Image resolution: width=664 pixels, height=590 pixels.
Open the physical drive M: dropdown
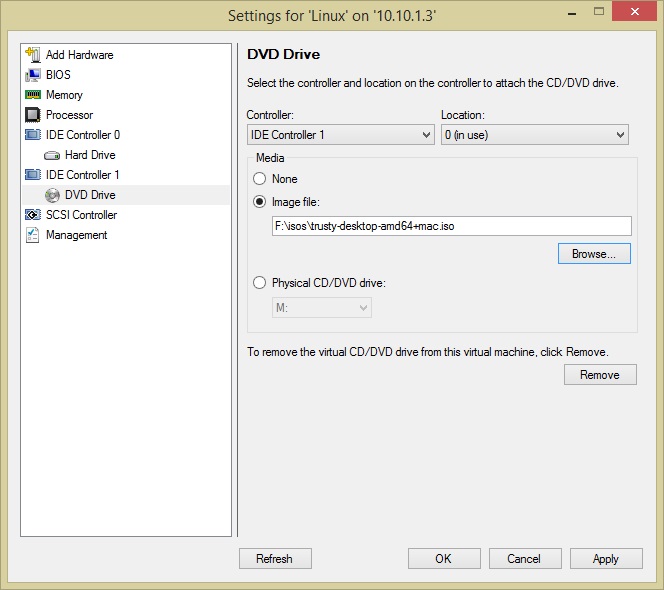321,307
